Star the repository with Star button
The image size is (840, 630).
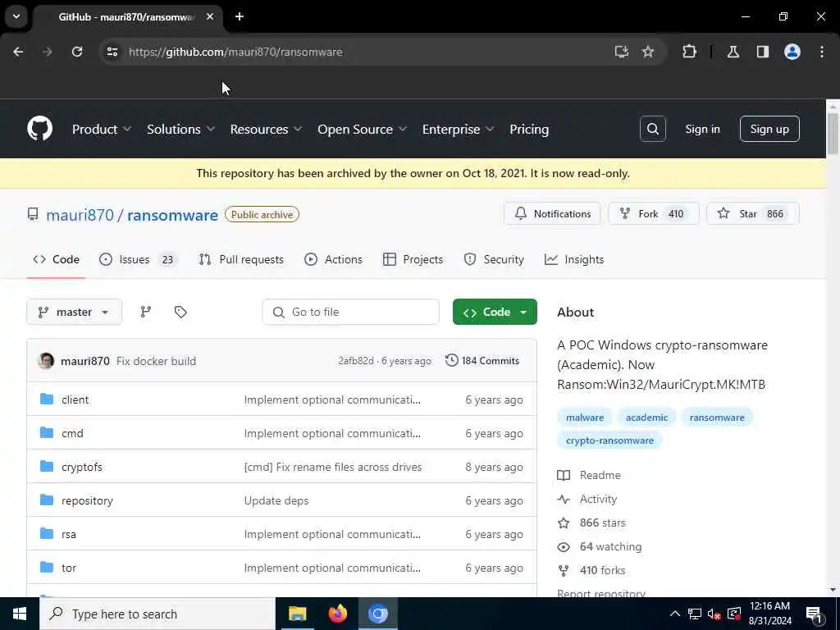[x=753, y=214]
